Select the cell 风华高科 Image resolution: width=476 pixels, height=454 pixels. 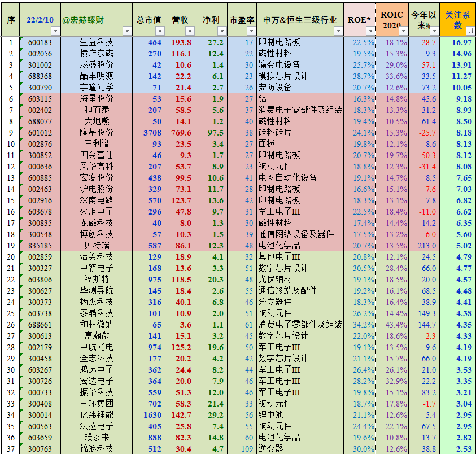97,167
